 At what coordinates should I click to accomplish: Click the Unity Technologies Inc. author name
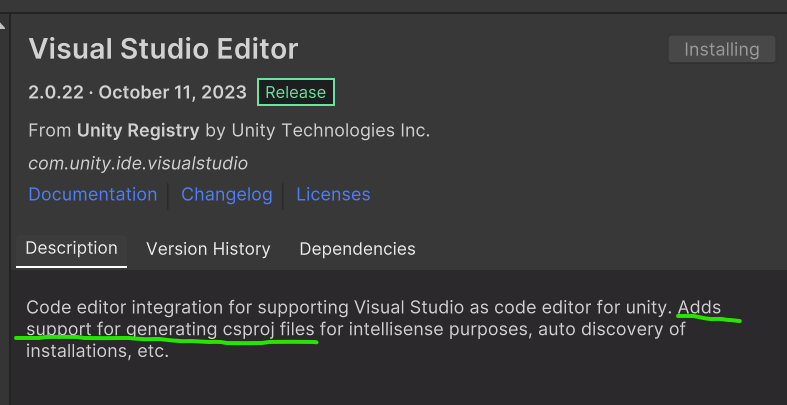click(x=343, y=130)
